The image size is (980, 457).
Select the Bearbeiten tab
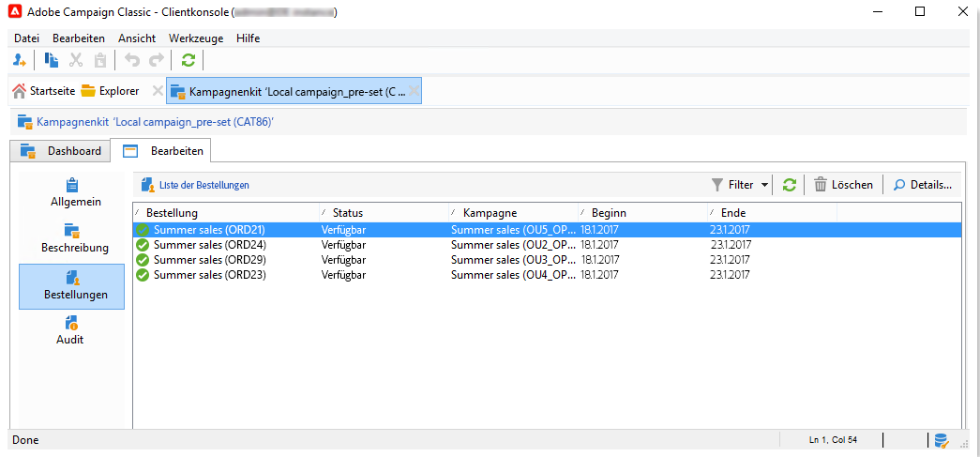pos(161,151)
